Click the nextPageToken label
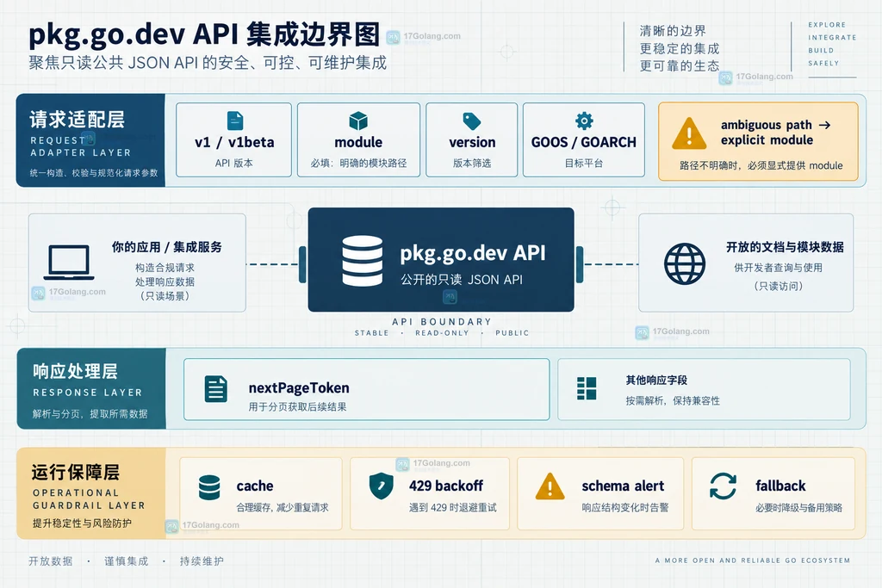Screen dimensions: 882x588 pyautogui.click(x=299, y=388)
